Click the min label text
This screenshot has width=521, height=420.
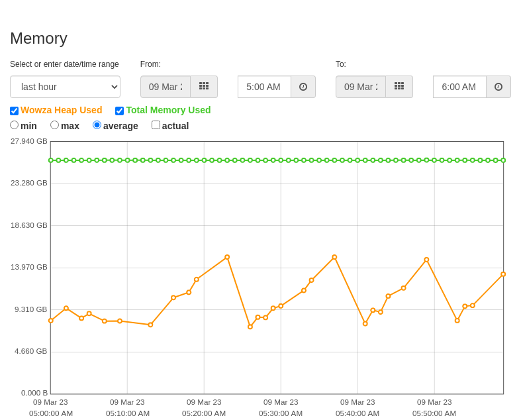28,126
